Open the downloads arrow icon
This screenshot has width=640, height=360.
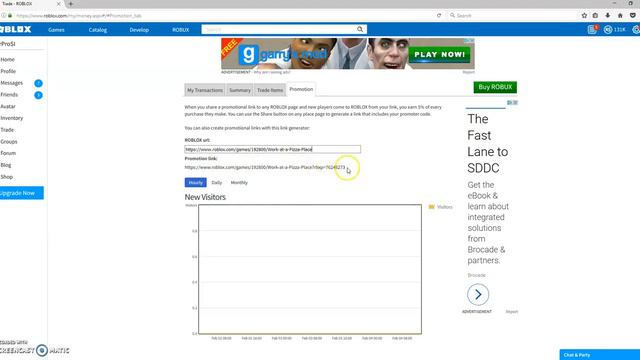[x=608, y=16]
